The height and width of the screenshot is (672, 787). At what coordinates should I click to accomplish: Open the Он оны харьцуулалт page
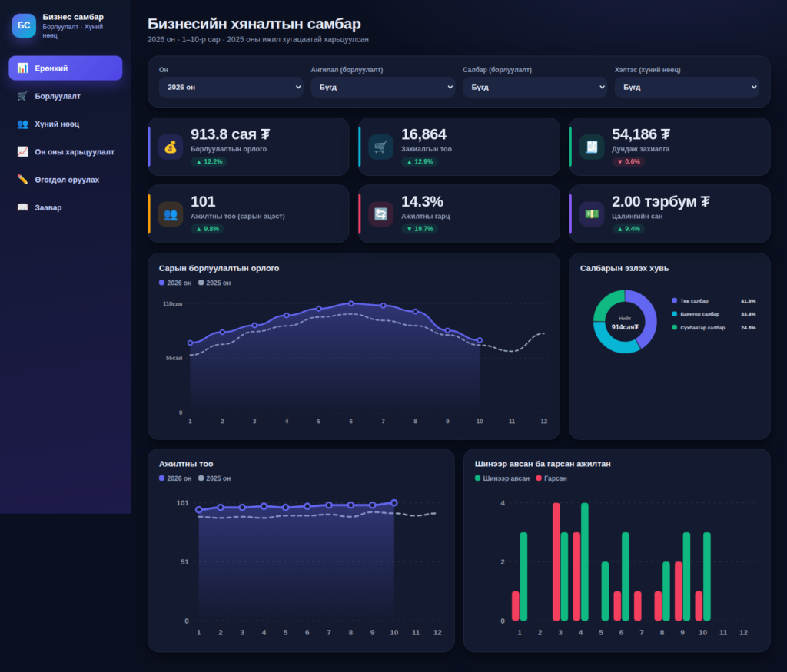tap(66, 151)
